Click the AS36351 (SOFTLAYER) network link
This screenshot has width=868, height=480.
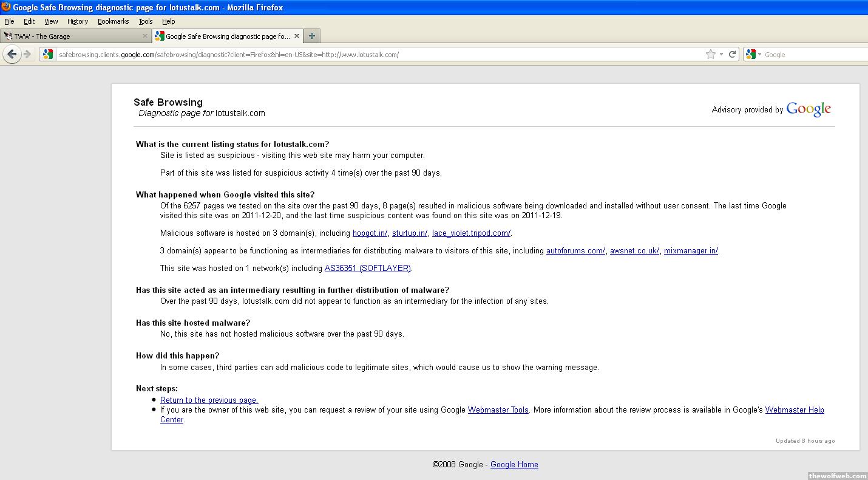point(367,268)
